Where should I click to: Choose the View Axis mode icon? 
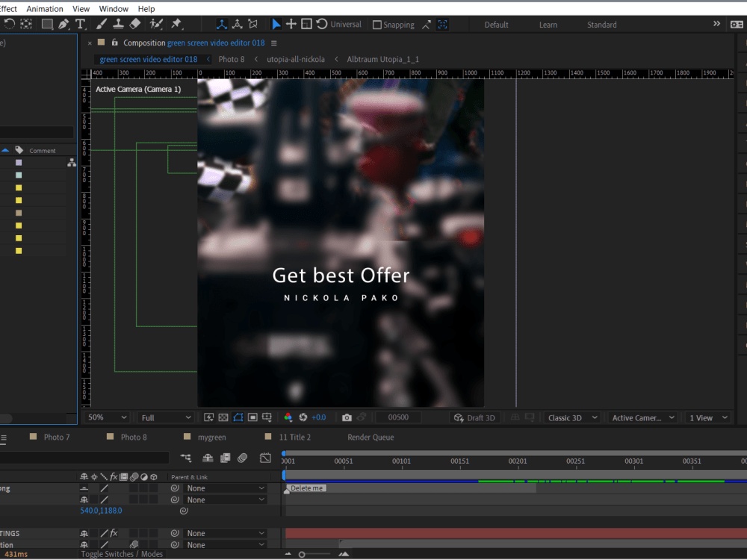253,25
